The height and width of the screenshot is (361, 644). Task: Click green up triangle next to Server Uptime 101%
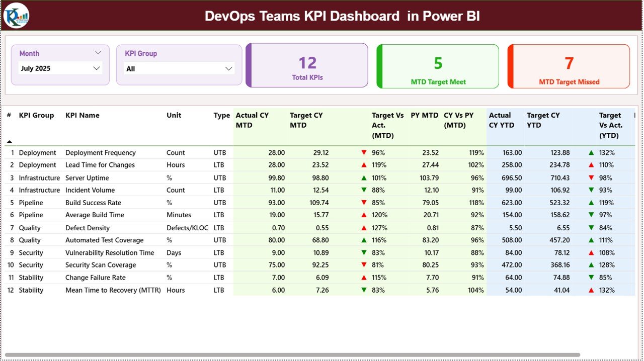click(x=363, y=177)
